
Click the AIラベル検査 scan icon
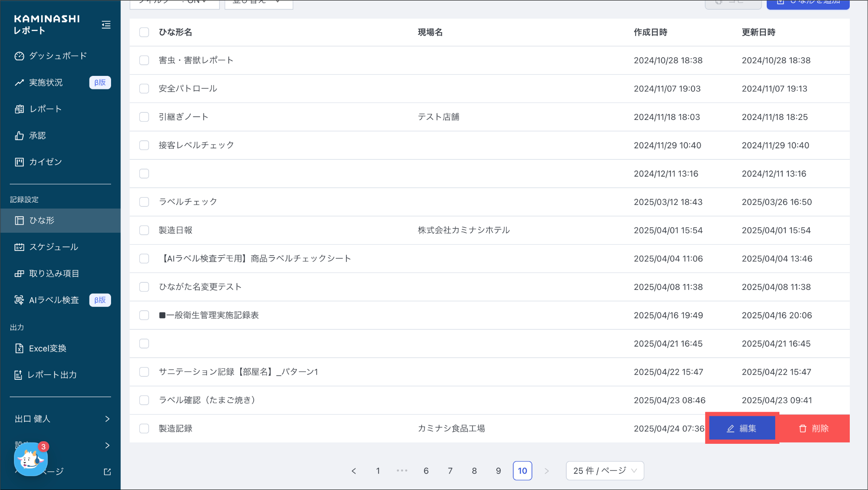click(x=19, y=300)
